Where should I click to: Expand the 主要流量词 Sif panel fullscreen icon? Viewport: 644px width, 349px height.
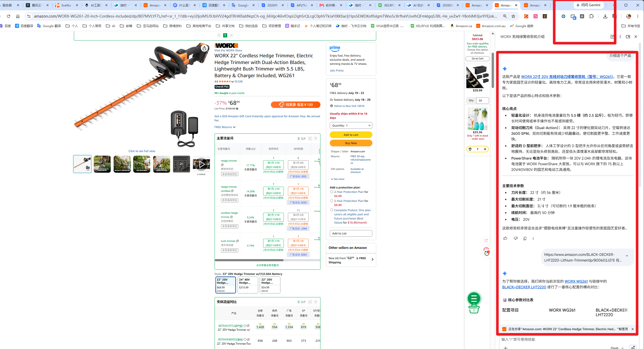(310, 139)
